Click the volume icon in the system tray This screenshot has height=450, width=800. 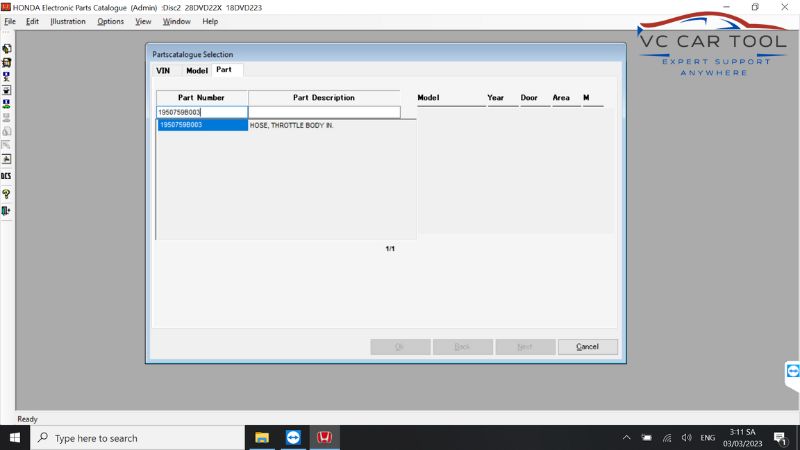pos(686,438)
